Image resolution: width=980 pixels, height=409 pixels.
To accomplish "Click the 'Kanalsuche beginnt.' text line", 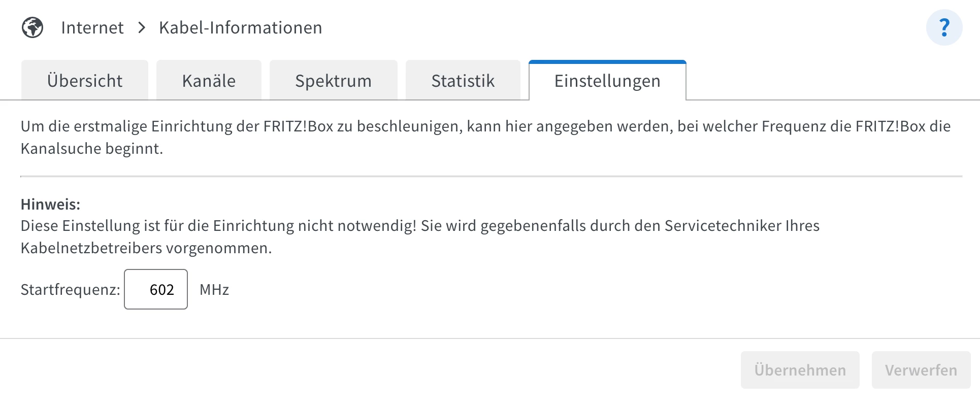I will pyautogui.click(x=91, y=148).
